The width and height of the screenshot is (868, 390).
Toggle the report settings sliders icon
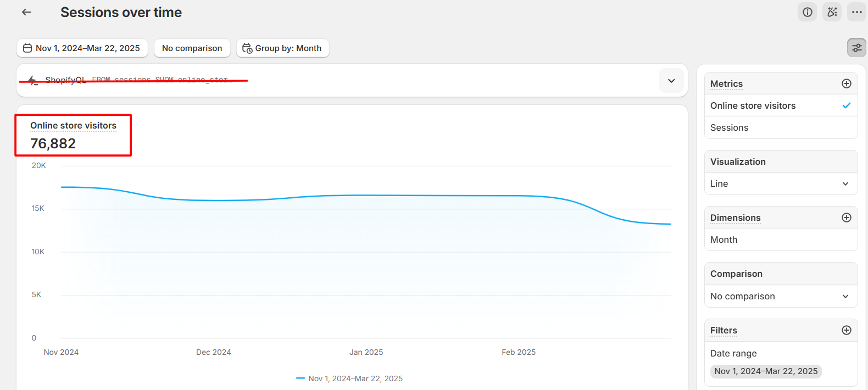point(856,48)
